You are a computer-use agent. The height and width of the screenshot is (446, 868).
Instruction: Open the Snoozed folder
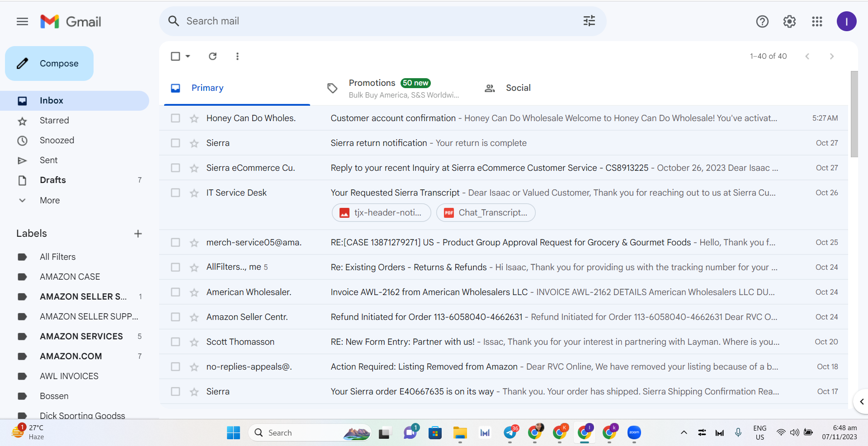point(75,141)
